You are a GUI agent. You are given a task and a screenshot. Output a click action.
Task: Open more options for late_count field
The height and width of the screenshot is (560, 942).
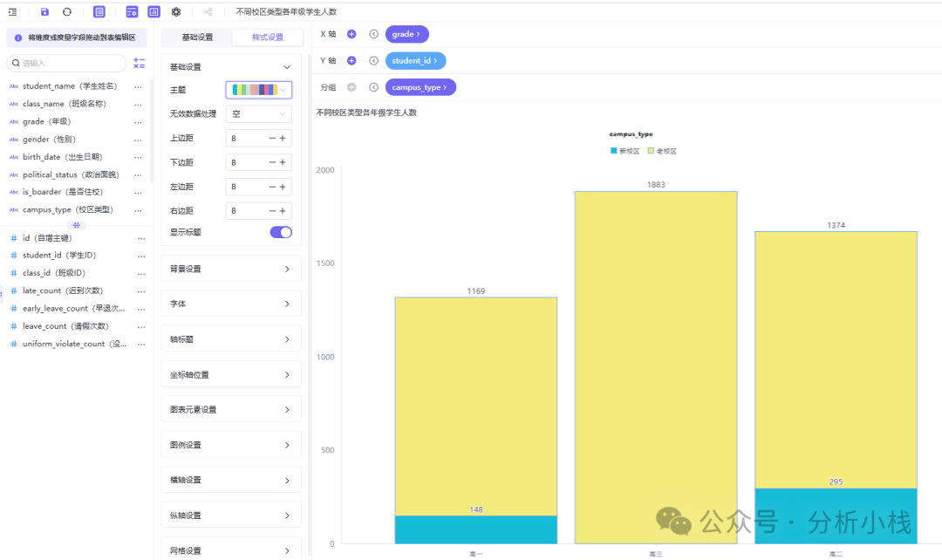[141, 290]
